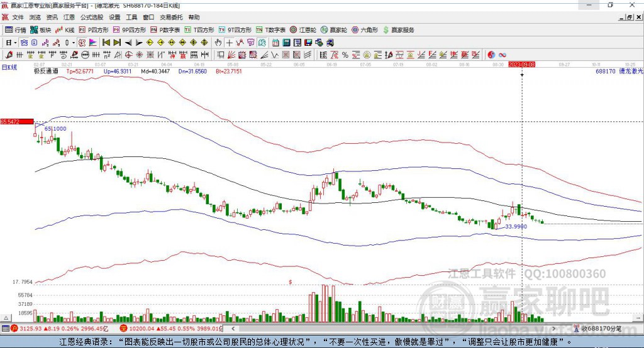Expand the candlestick style dropdown arrow

pos(74,43)
